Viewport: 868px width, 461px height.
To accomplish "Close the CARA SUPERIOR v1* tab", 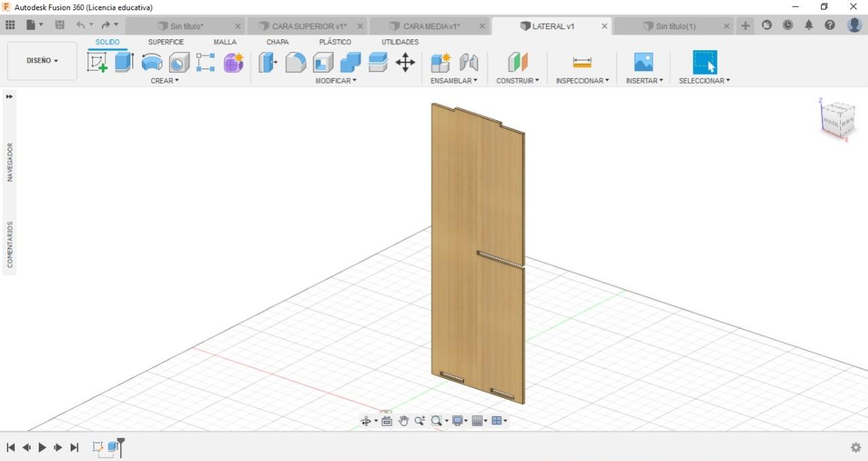I will point(360,26).
